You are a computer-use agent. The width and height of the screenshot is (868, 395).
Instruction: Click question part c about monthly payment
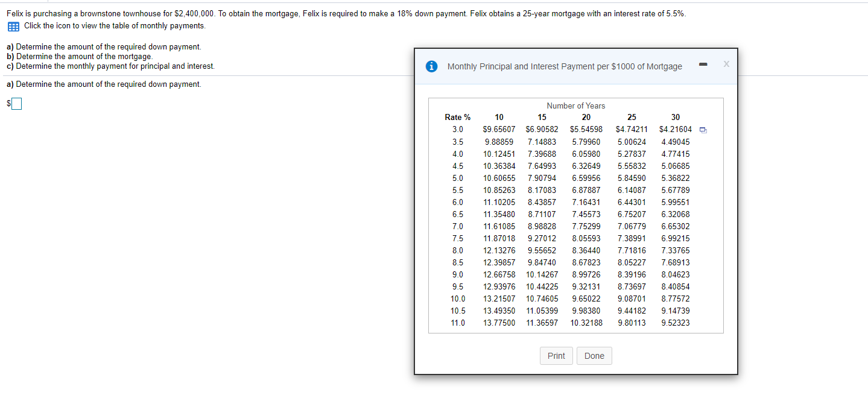(x=110, y=66)
